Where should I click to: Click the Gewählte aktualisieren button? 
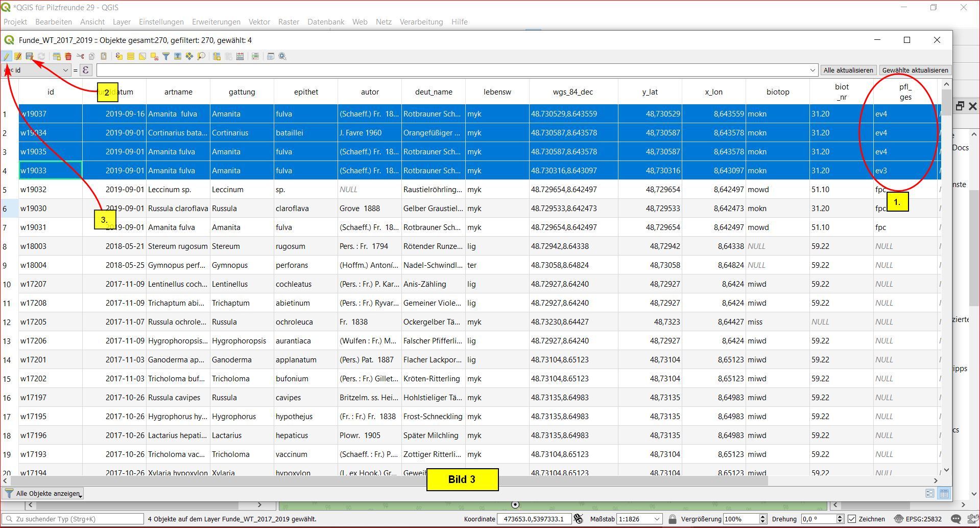coord(915,70)
